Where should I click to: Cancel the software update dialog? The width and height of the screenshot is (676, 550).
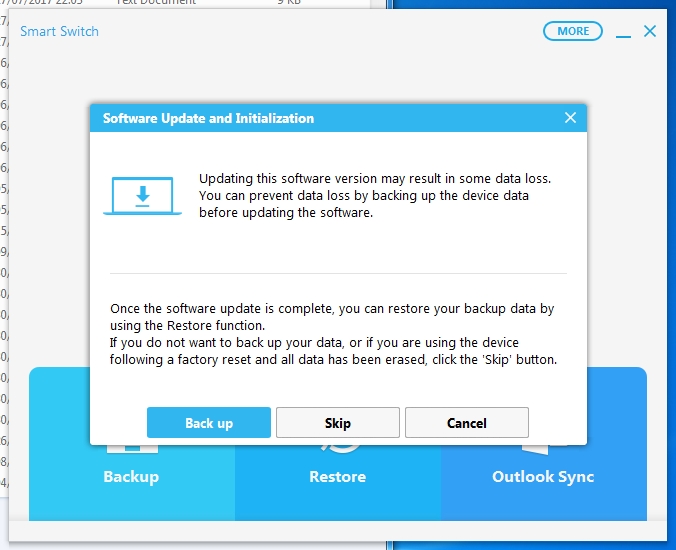(x=466, y=422)
